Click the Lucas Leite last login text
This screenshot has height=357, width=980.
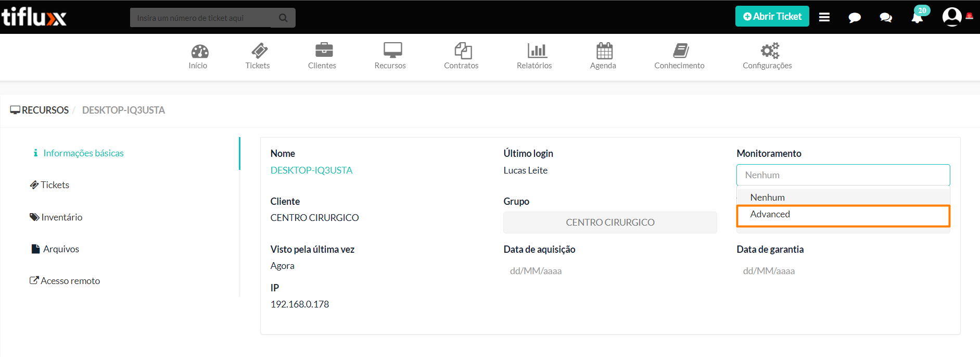point(526,170)
